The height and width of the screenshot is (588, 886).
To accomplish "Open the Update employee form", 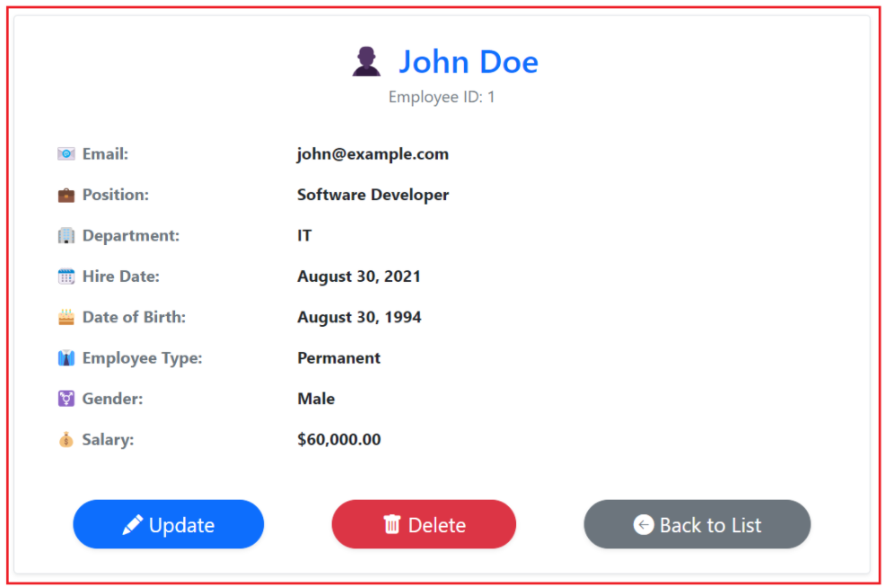I will click(169, 524).
